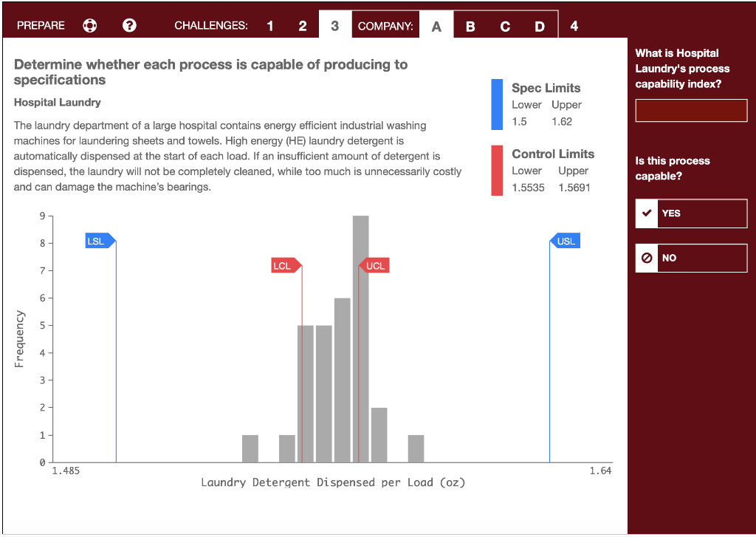
Task: Switch to Company D
Action: [540, 27]
